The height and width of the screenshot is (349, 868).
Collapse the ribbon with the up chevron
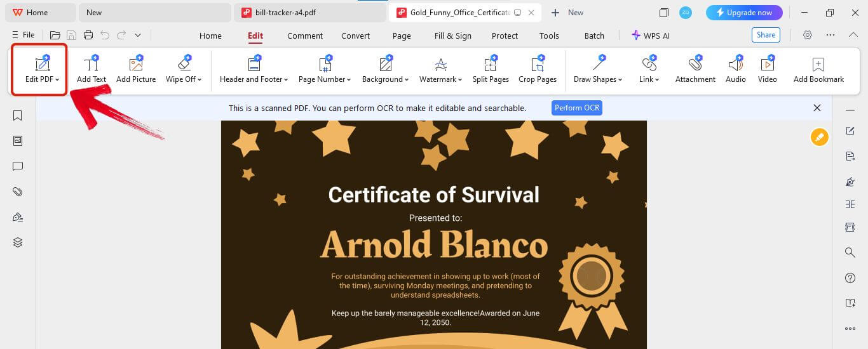[853, 36]
